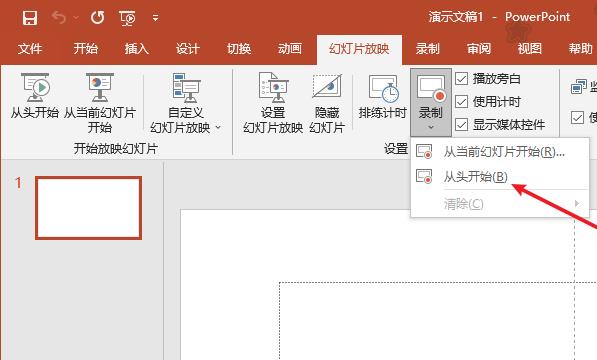597x360 pixels.
Task: Select slide 1 thumbnail in panel
Action: pos(88,208)
